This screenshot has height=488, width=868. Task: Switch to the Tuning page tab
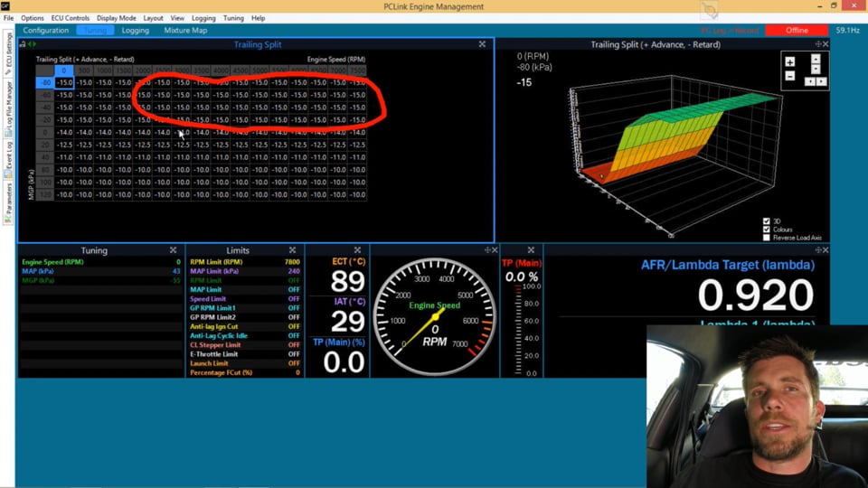(95, 31)
